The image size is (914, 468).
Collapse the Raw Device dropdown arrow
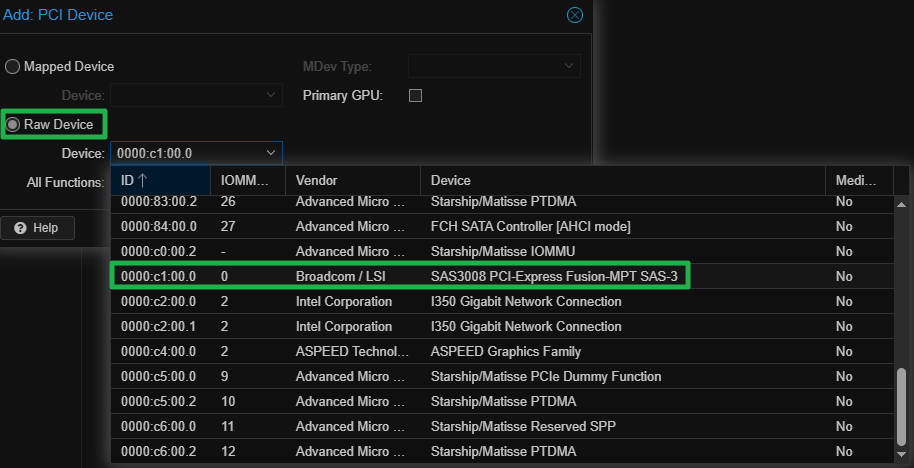(x=271, y=153)
